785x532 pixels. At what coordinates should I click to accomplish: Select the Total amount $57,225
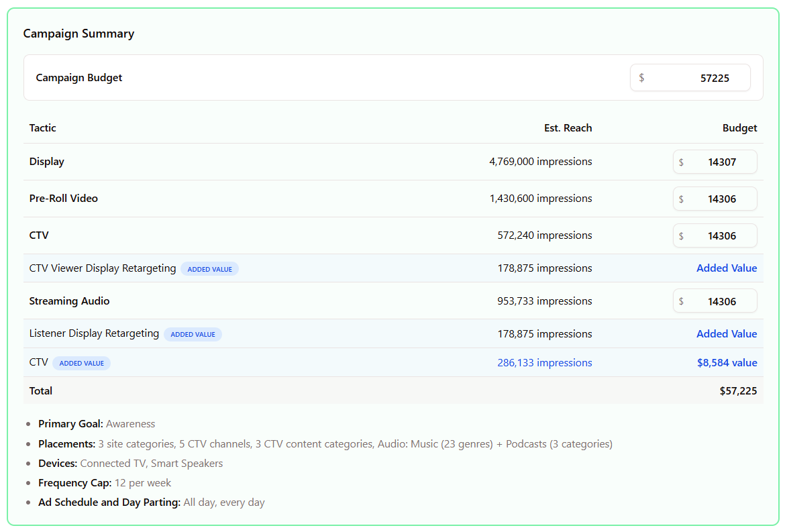point(738,391)
